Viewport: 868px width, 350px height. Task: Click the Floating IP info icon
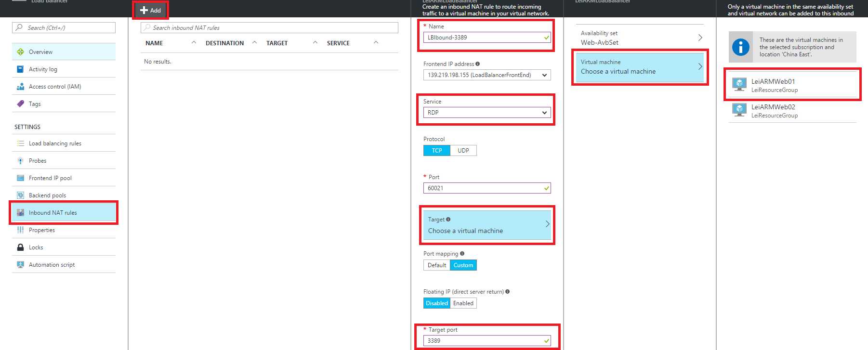point(507,291)
